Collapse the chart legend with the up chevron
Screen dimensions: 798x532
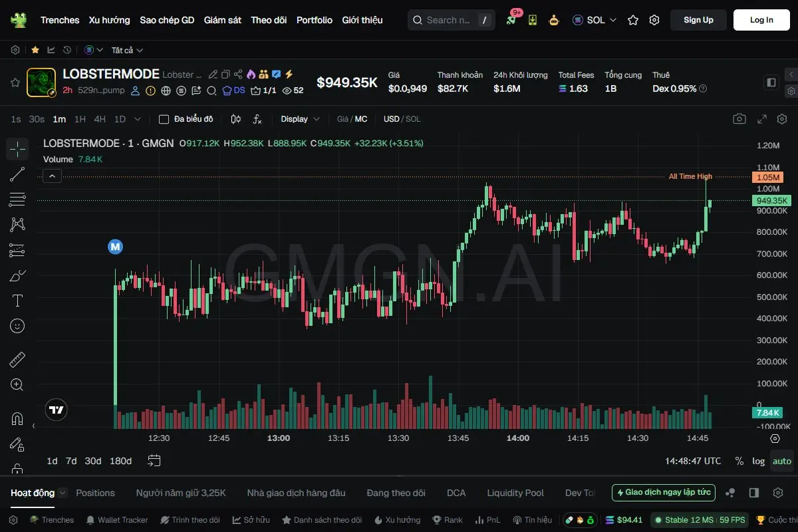click(53, 176)
